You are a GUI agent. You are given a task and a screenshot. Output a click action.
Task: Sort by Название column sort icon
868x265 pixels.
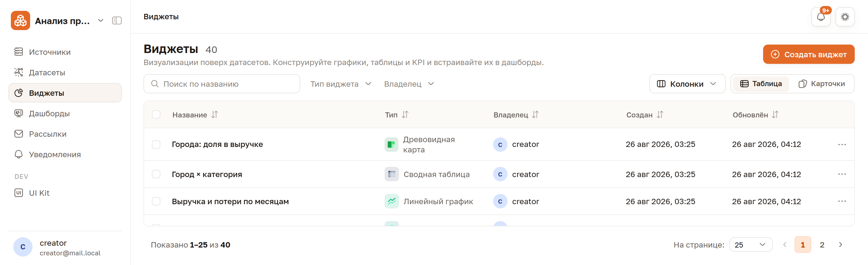coord(215,115)
